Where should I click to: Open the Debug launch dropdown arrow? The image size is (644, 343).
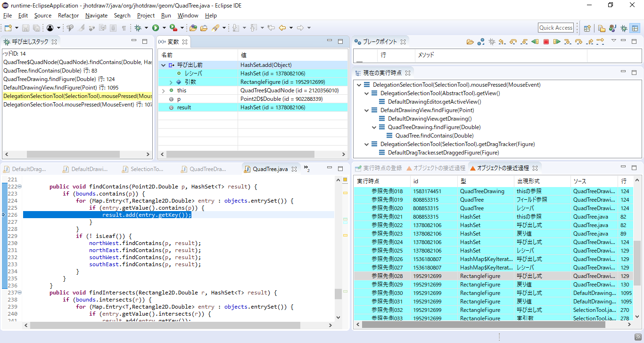click(x=146, y=28)
